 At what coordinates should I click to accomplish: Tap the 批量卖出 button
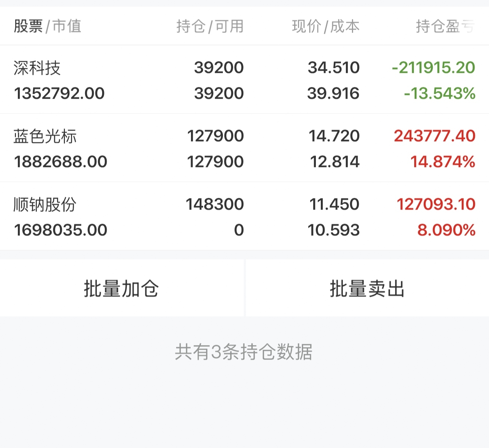point(368,288)
